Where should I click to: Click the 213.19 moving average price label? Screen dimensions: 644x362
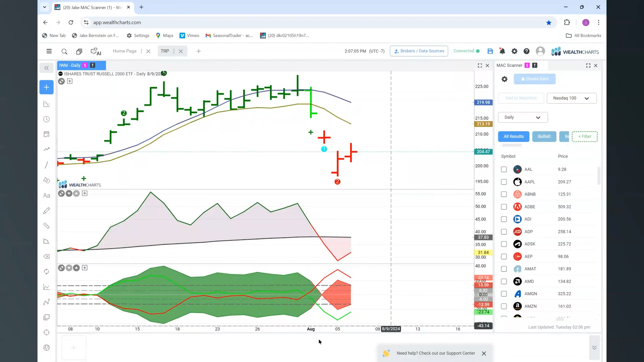(483, 124)
